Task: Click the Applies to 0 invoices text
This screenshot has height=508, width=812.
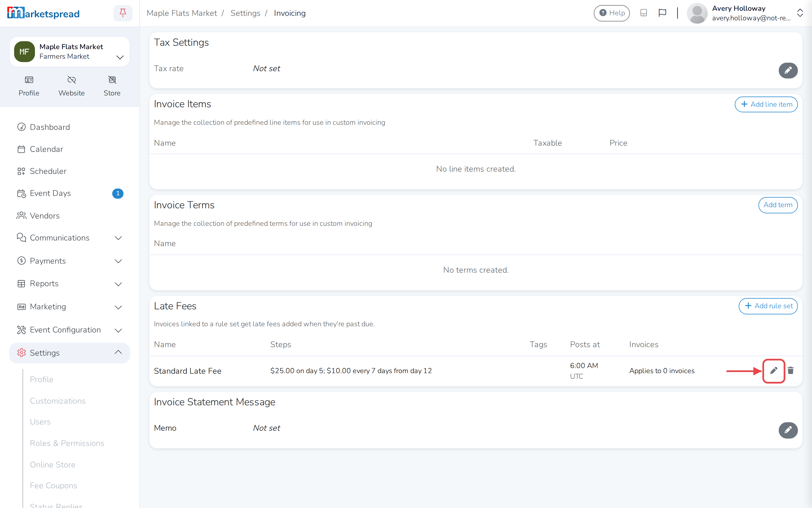Action: [662, 371]
